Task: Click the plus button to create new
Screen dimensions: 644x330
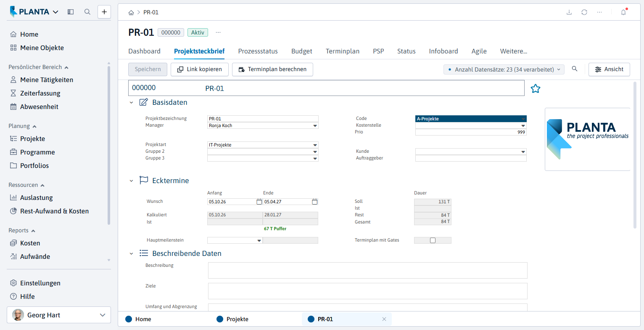Action: click(x=104, y=12)
